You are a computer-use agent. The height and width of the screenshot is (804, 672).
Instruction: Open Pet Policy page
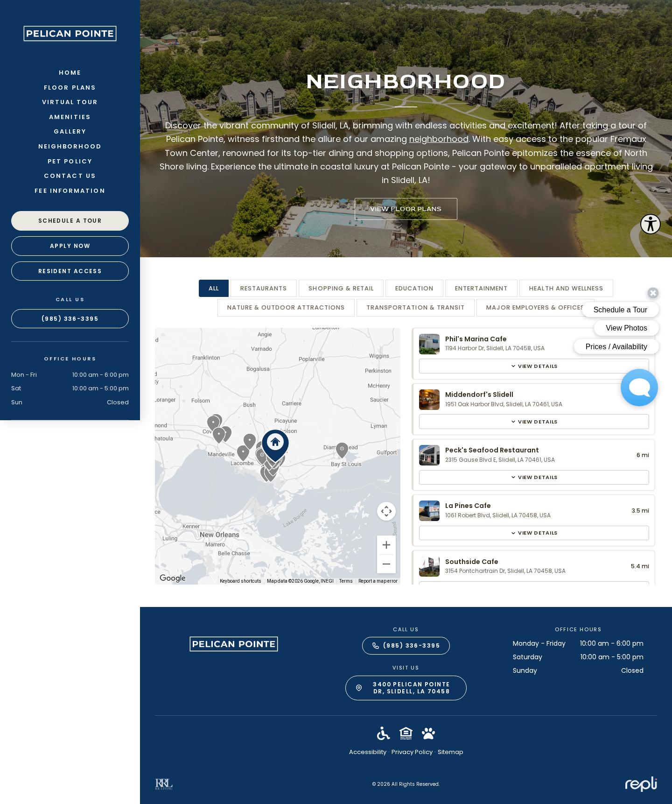pos(70,162)
